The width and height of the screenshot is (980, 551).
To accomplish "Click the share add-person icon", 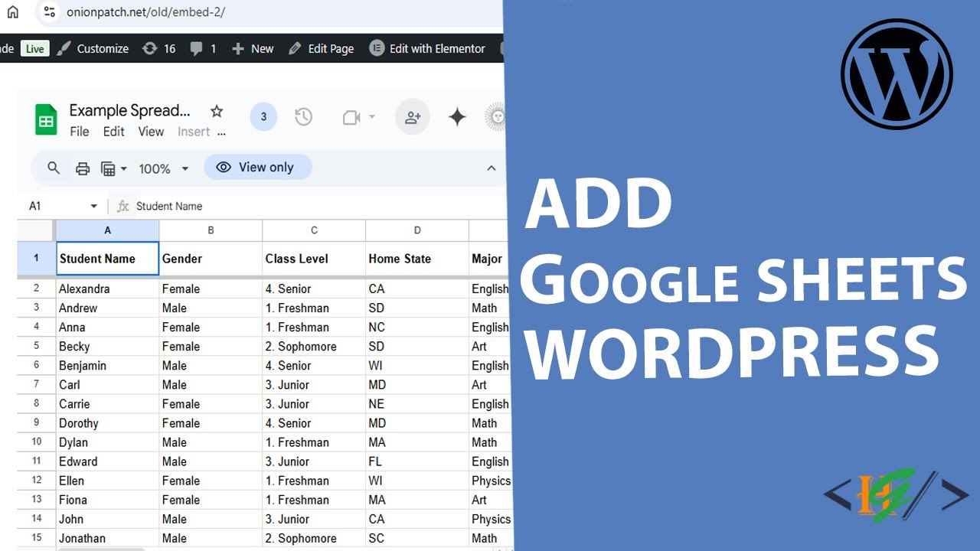I will pyautogui.click(x=413, y=117).
